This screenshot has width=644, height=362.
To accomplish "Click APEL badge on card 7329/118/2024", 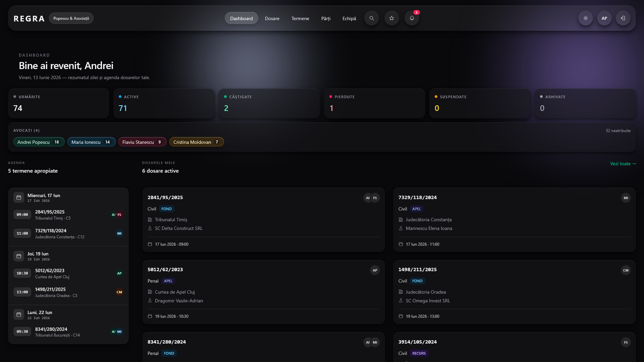I will click(x=417, y=209).
